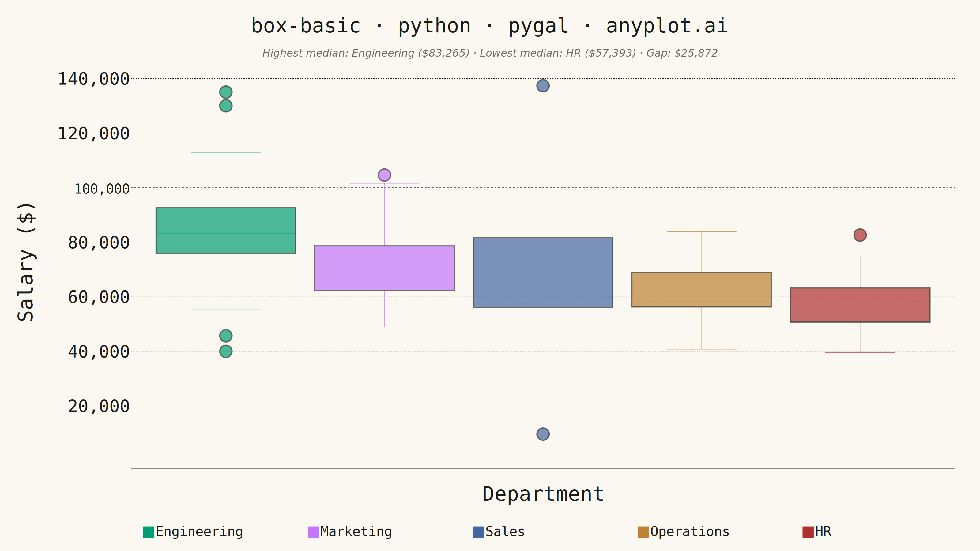Toggle the Engineering series legend label
Image resolution: width=980 pixels, height=551 pixels.
[x=199, y=532]
